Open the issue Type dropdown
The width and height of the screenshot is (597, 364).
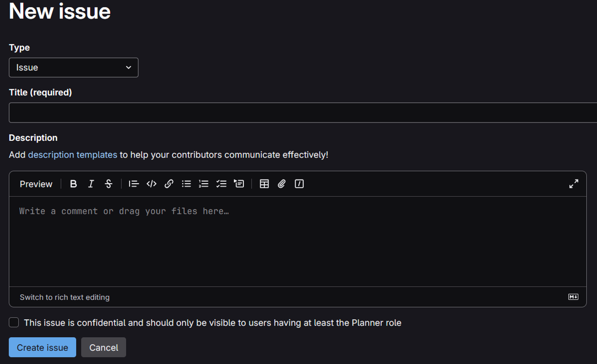[73, 67]
